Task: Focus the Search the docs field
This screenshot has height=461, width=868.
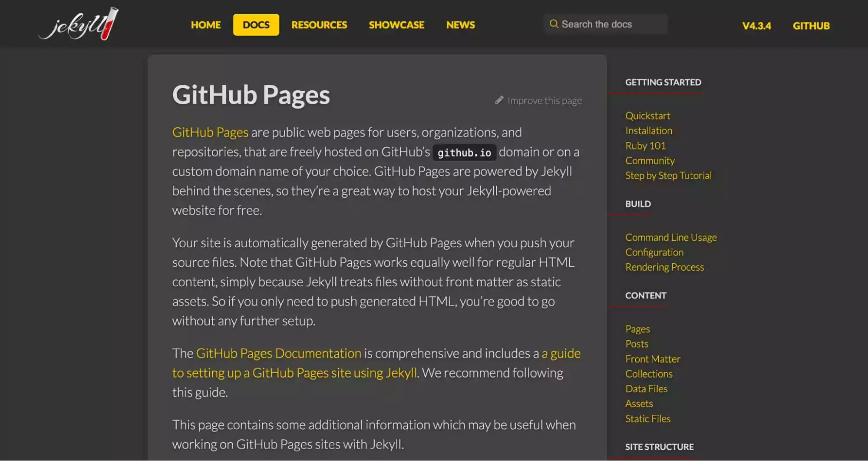Action: pos(605,24)
